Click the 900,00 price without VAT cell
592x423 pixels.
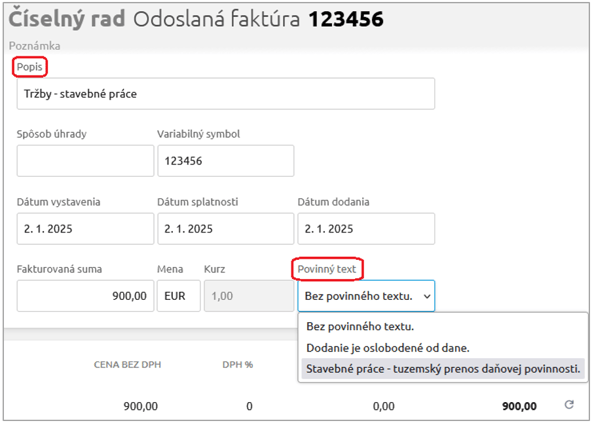(x=141, y=406)
